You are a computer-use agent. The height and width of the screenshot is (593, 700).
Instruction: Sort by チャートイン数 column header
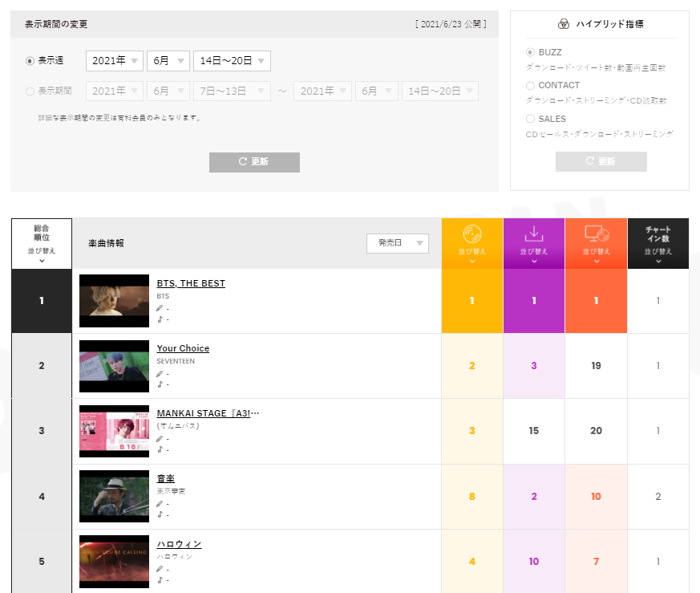click(658, 244)
